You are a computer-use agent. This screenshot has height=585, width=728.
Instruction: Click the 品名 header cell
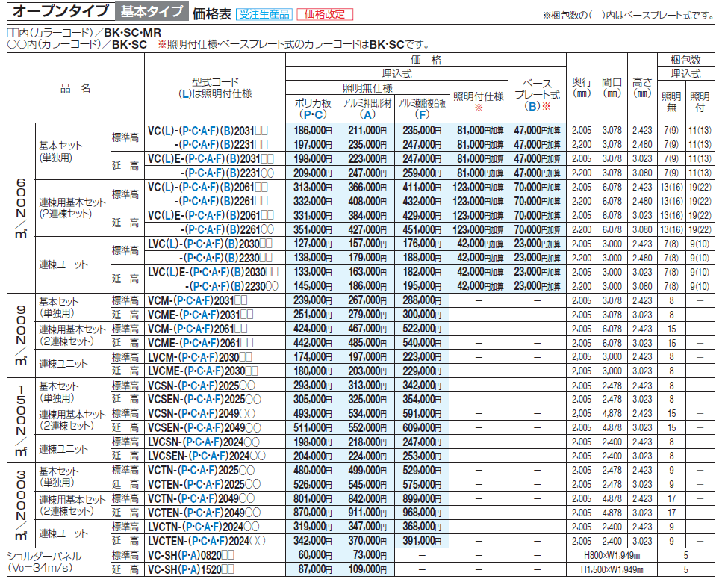75,88
